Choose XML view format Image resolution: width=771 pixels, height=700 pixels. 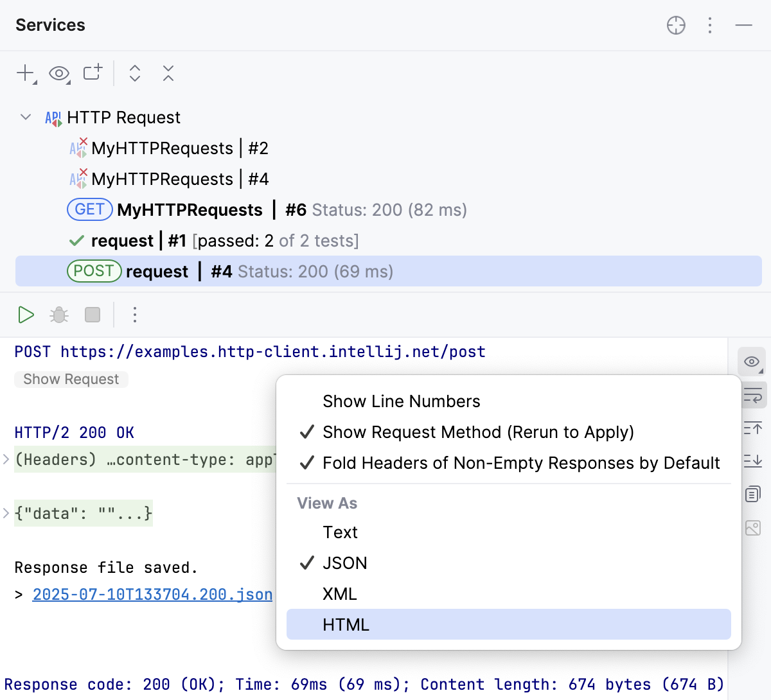tap(339, 594)
